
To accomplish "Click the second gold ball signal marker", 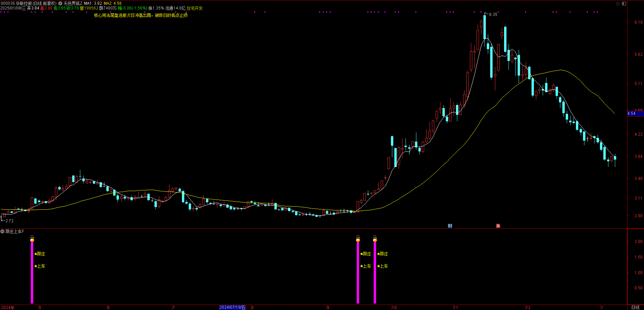I will pyautogui.click(x=358, y=240).
